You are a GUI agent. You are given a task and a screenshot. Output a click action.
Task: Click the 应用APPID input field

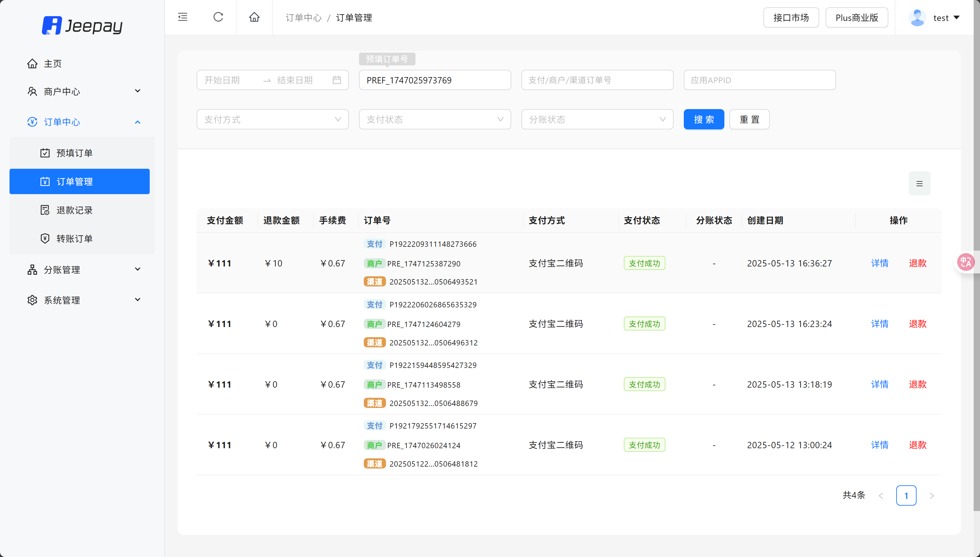pos(759,80)
